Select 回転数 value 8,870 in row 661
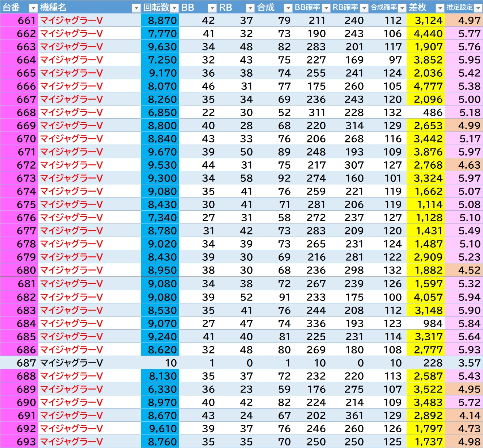The image size is (483, 448). (x=160, y=20)
